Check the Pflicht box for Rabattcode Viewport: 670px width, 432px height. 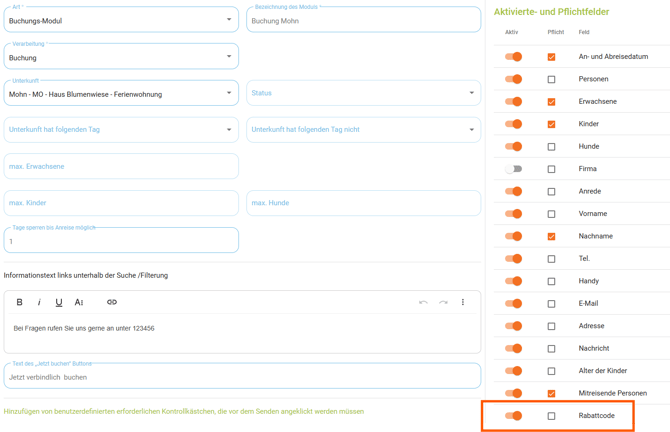coord(551,416)
